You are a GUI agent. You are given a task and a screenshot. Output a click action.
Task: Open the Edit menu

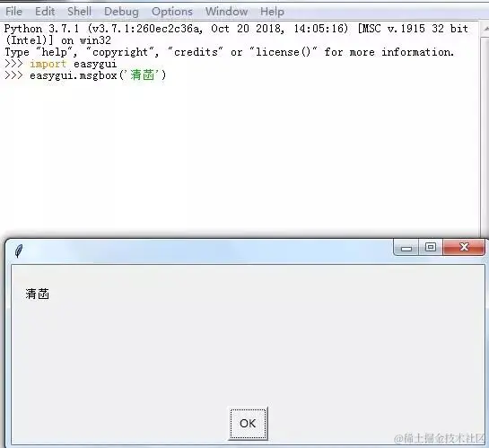click(x=45, y=12)
